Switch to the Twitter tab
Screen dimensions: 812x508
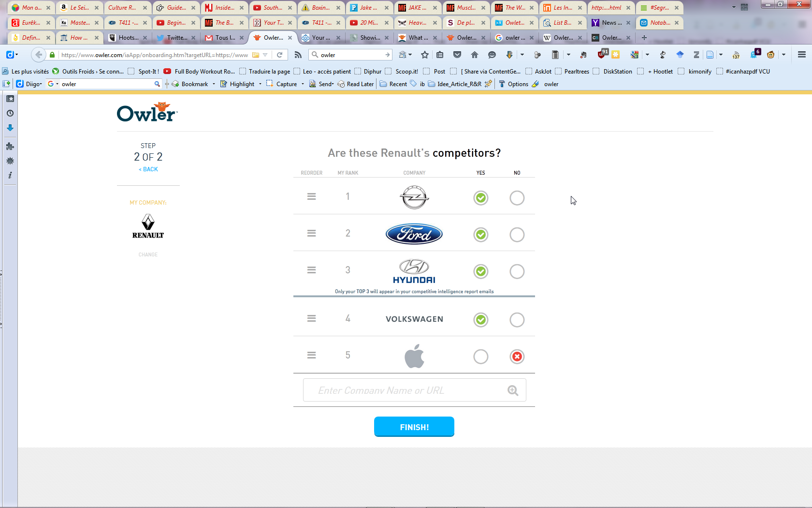pyautogui.click(x=176, y=37)
